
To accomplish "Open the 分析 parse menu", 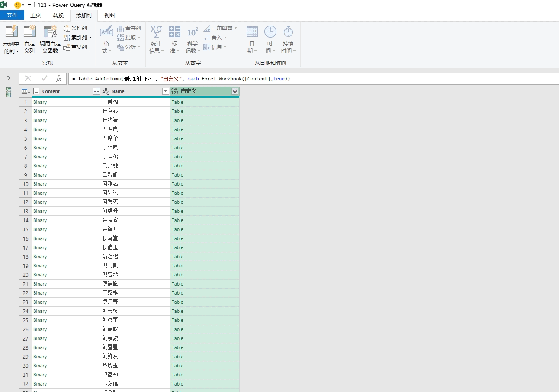I will coord(129,47).
